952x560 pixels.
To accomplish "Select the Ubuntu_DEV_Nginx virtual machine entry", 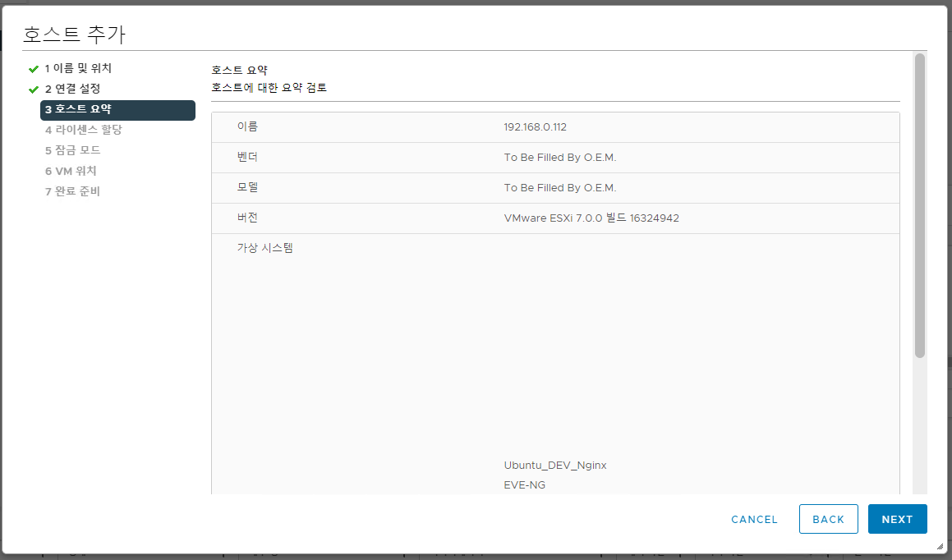I will [555, 466].
